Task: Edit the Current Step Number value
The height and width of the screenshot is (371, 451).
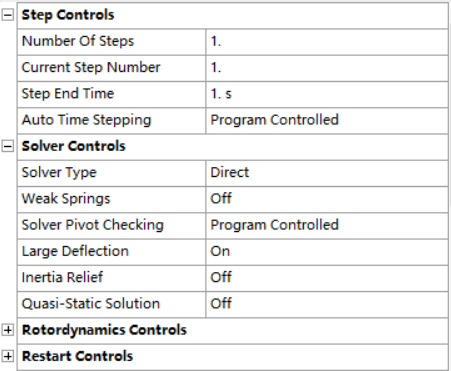Action: point(327,68)
